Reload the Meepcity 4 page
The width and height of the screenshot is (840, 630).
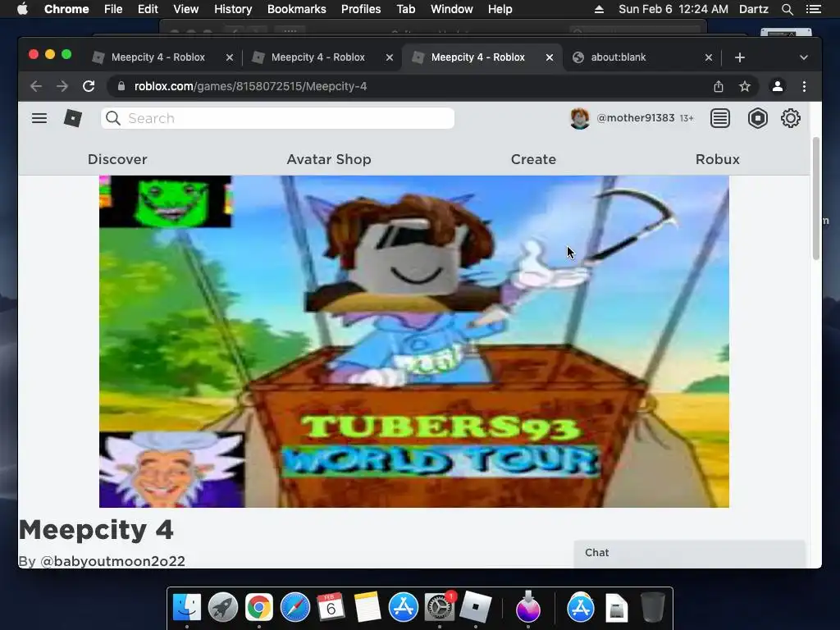tap(89, 86)
